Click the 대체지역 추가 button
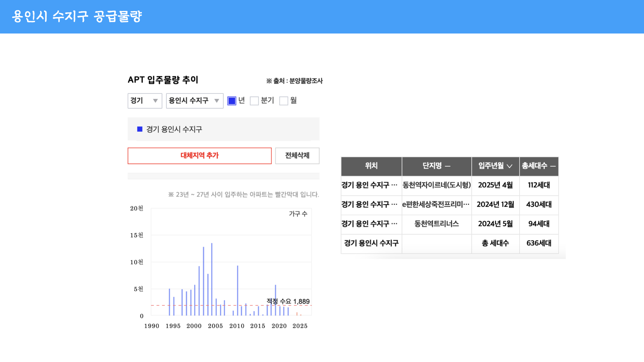 [x=200, y=156]
